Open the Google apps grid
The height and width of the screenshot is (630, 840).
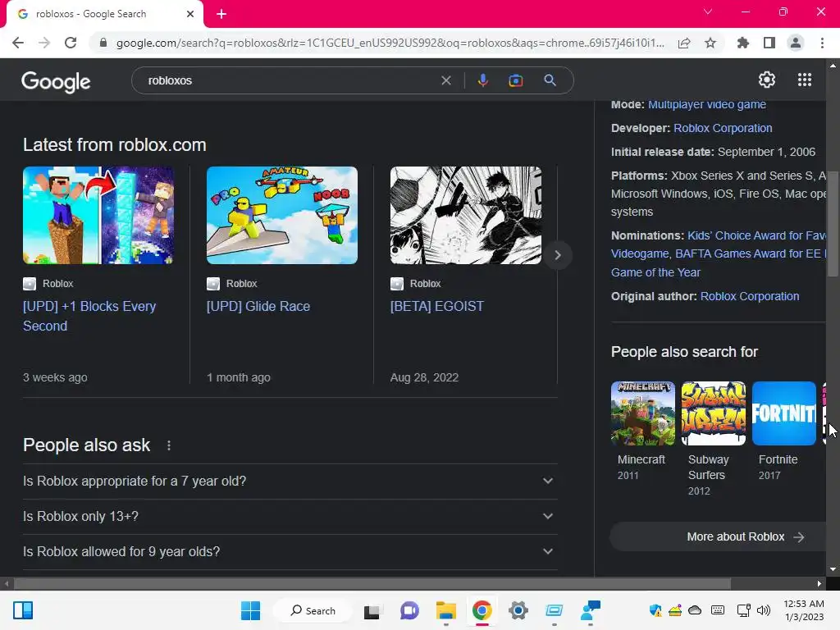[805, 80]
